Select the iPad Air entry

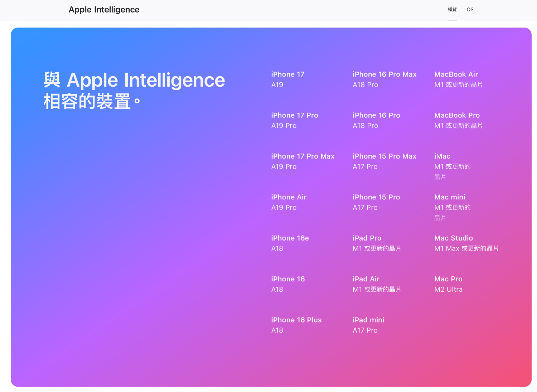click(366, 279)
